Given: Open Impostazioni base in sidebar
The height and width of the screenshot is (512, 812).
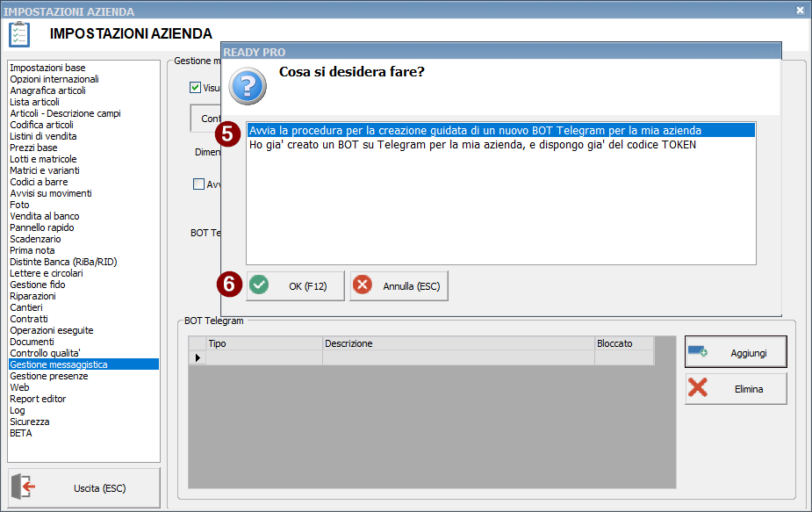Looking at the screenshot, I should pyautogui.click(x=47, y=68).
